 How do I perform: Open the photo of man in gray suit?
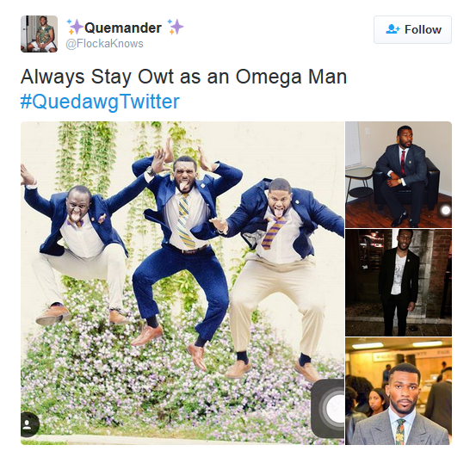399,392
